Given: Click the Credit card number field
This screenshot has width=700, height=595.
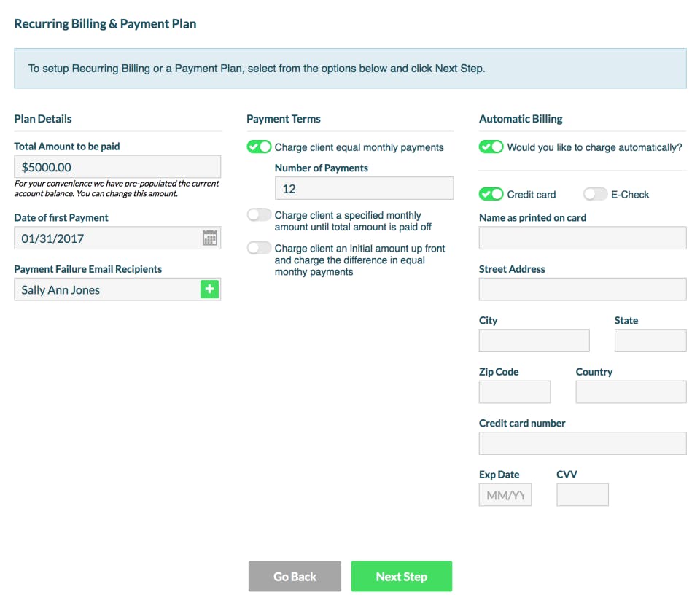Looking at the screenshot, I should pos(582,443).
